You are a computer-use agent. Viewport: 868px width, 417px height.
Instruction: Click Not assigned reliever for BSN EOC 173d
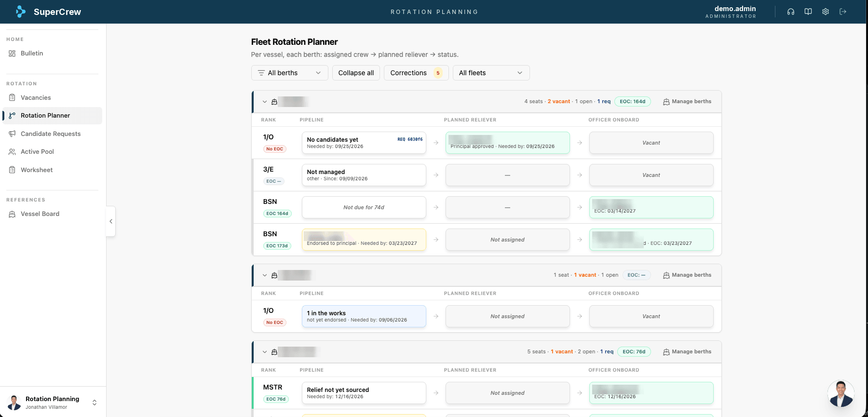click(x=508, y=240)
